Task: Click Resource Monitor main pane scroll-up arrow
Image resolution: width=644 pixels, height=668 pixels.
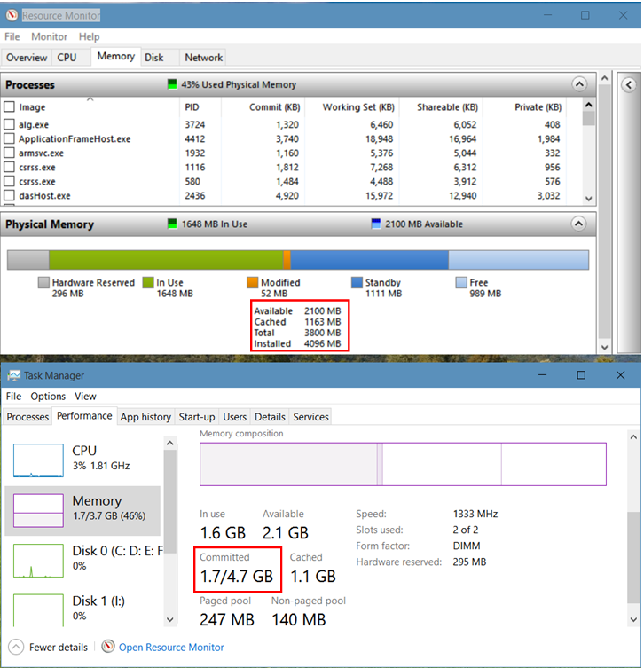Action: pyautogui.click(x=604, y=78)
